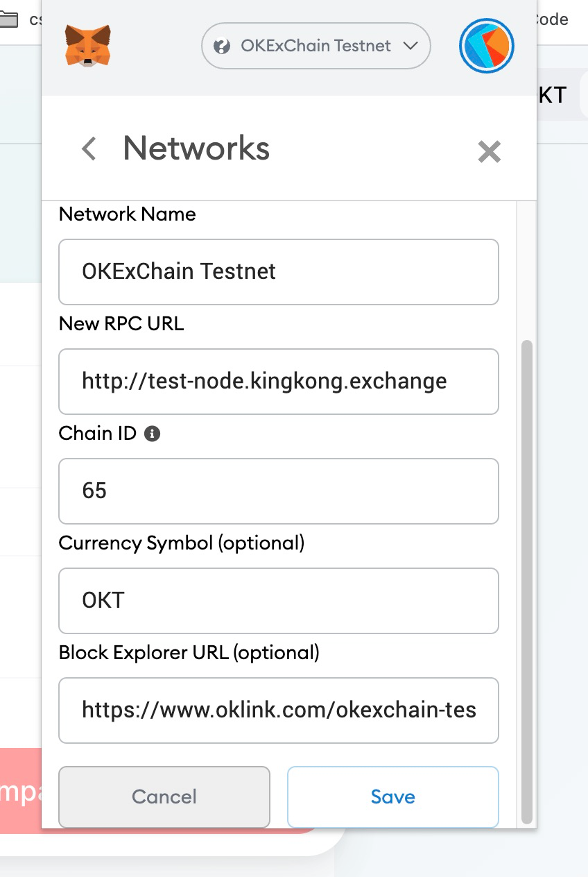Click the Currency Symbol field with OKT

click(x=278, y=600)
